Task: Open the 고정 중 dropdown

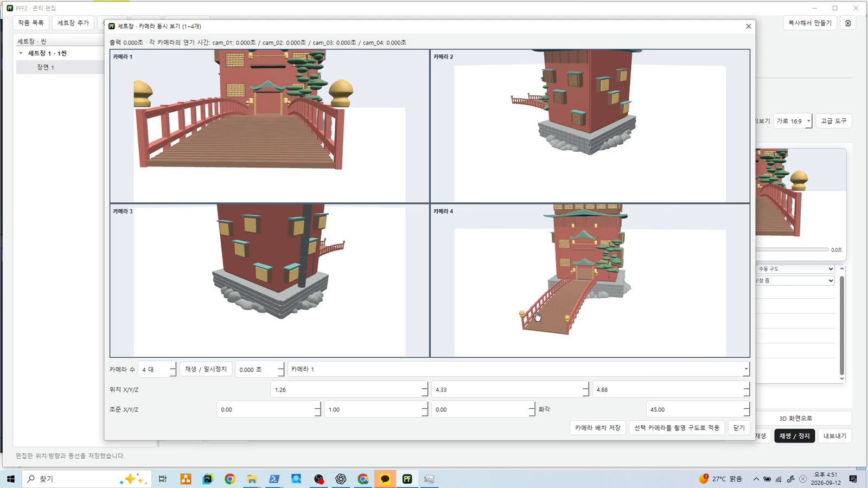Action: (x=795, y=281)
